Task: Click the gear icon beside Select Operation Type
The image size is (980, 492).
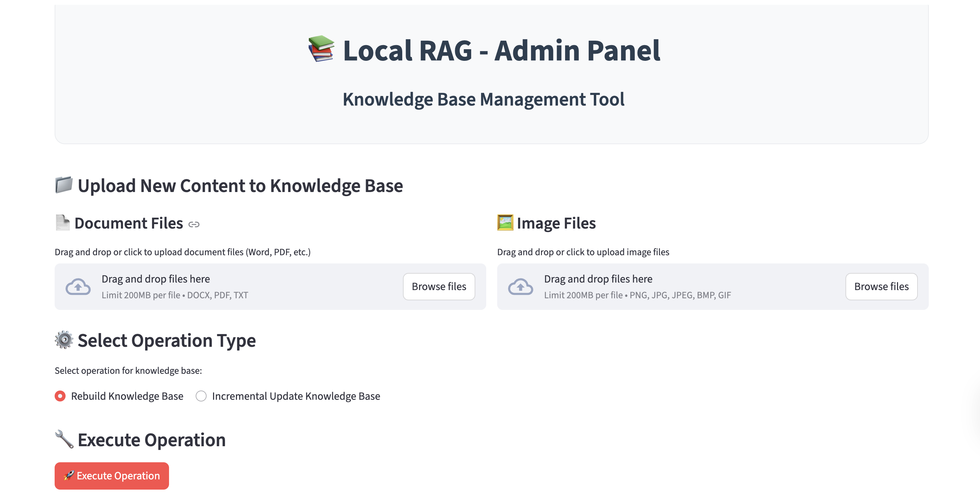Action: click(x=64, y=340)
